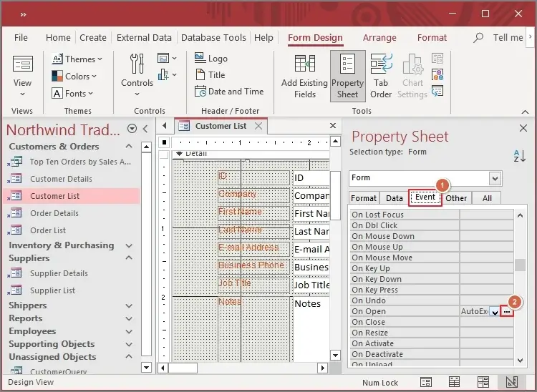Click the Add Existing Fields icon
Viewport: 537px width, 392px height.
tap(304, 64)
